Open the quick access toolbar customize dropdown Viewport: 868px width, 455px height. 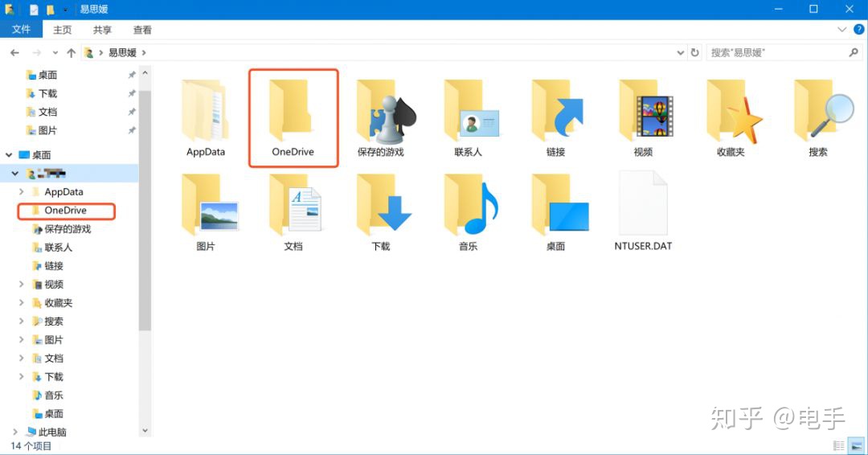coord(65,10)
